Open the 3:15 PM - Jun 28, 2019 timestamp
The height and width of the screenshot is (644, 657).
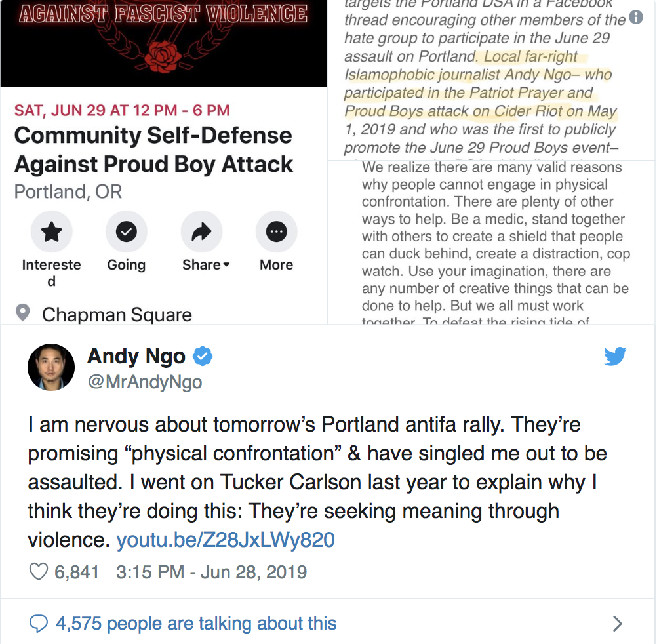(212, 572)
